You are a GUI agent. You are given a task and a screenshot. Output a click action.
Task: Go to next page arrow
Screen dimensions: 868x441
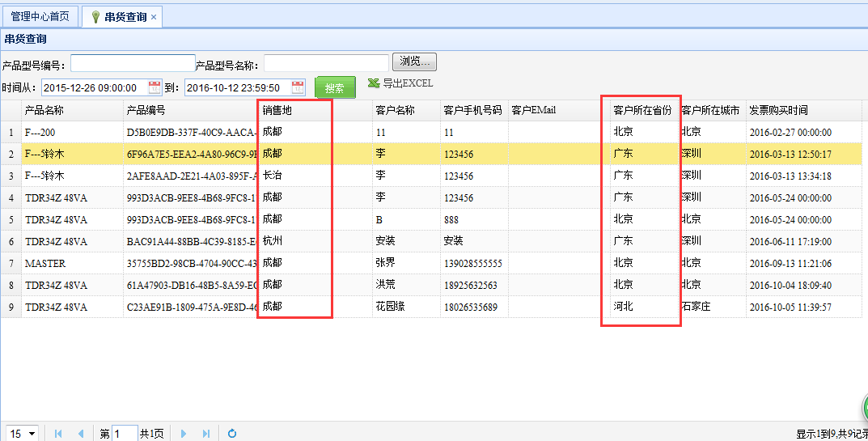184,434
